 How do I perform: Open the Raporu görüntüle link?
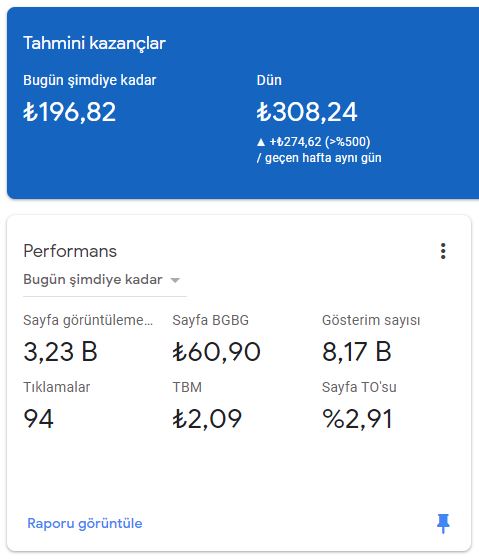[x=85, y=523]
